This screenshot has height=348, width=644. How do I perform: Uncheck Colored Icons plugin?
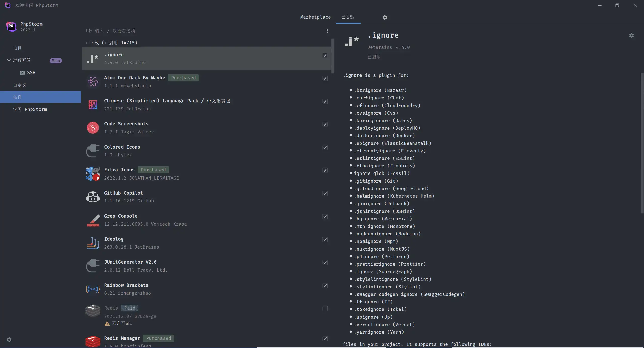(x=325, y=147)
